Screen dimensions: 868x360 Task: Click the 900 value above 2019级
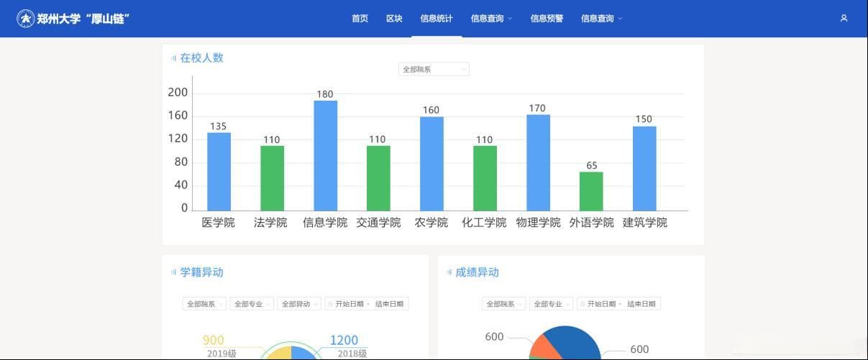click(x=214, y=341)
